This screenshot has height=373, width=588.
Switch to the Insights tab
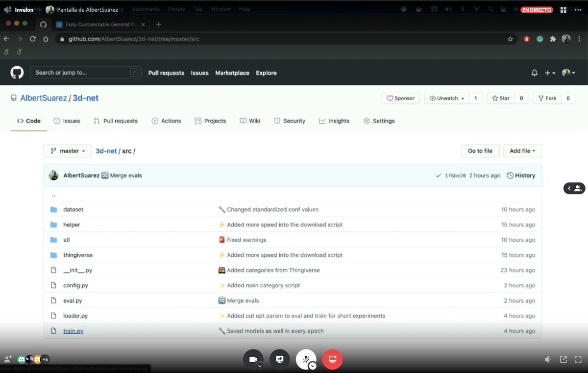click(334, 121)
